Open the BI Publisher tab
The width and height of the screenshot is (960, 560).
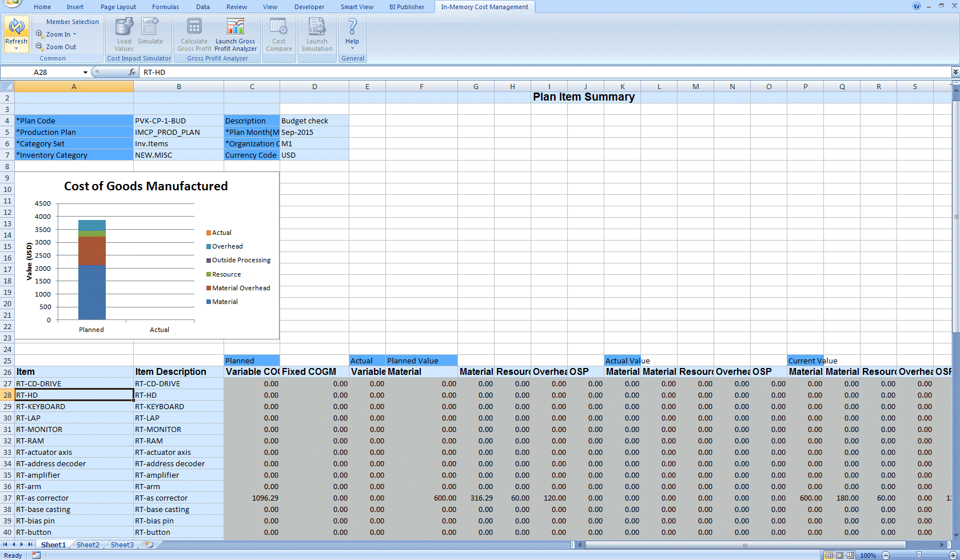(x=407, y=7)
